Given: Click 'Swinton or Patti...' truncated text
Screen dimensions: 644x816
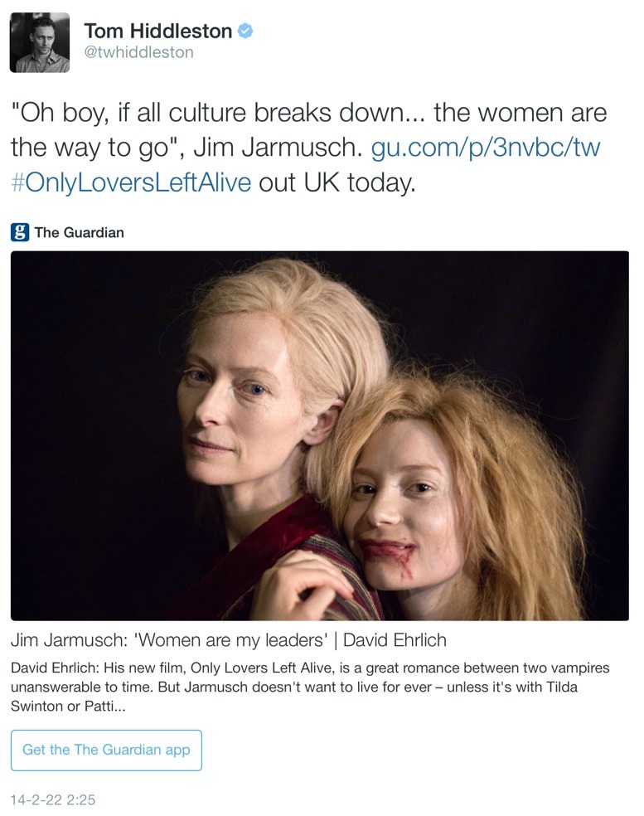Looking at the screenshot, I should point(68,707).
